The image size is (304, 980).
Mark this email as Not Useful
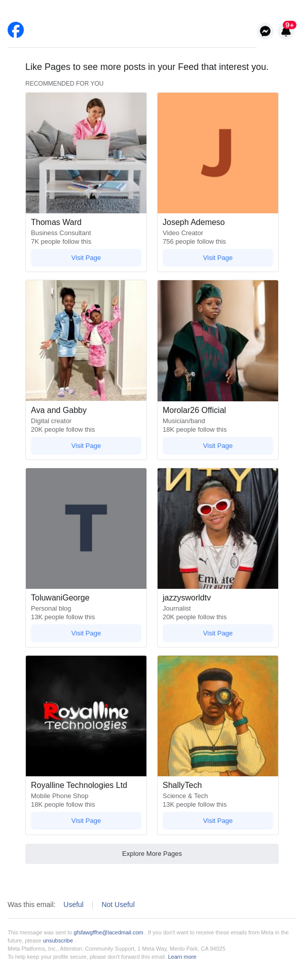point(118,904)
